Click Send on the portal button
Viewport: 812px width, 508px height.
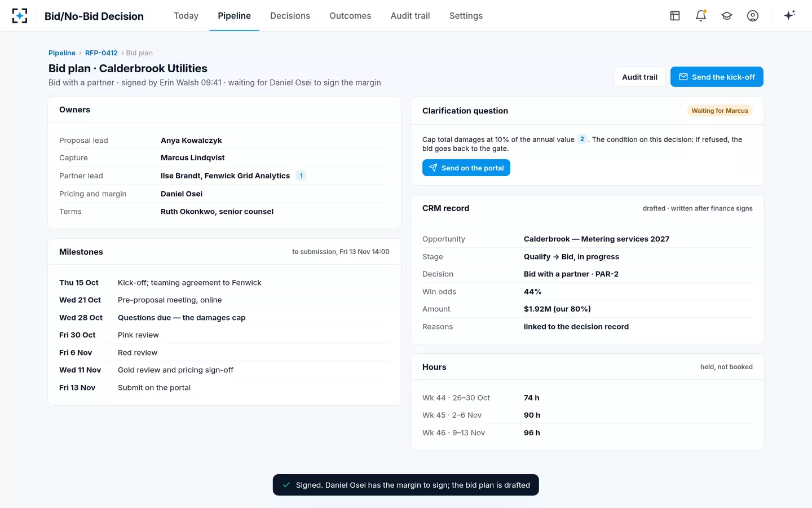(466, 168)
